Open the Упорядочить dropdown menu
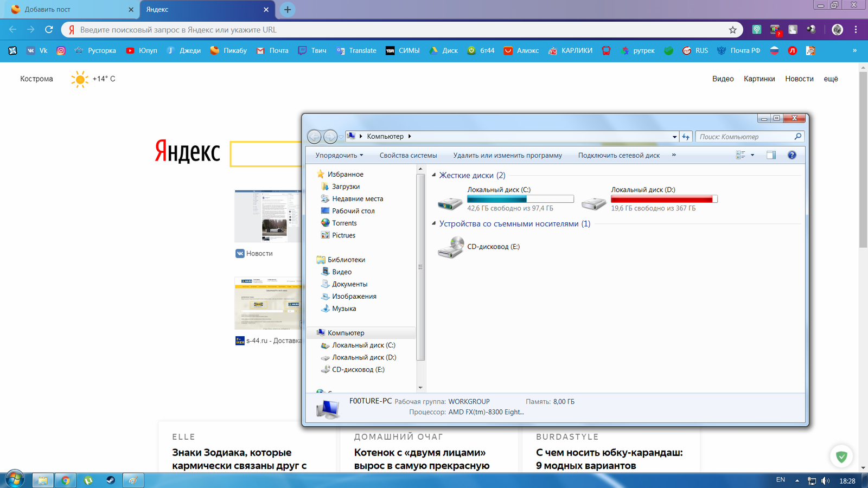This screenshot has width=868, height=488. pyautogui.click(x=339, y=155)
